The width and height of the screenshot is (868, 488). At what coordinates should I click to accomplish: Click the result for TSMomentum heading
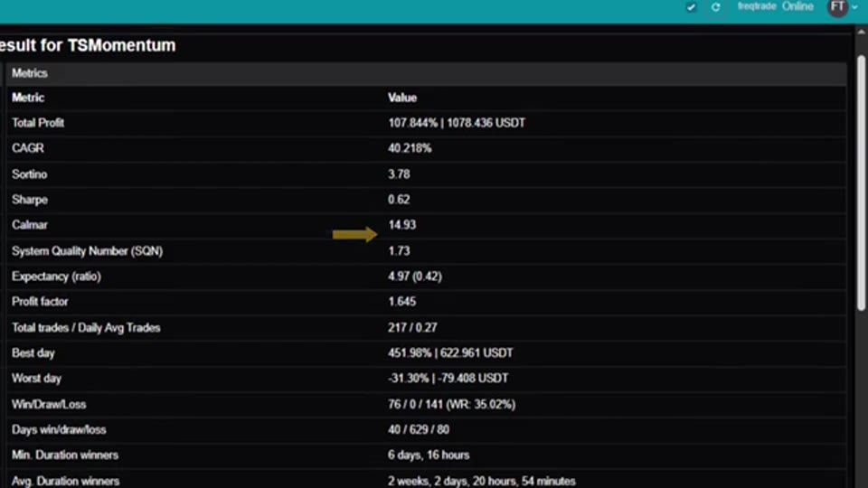(88, 45)
